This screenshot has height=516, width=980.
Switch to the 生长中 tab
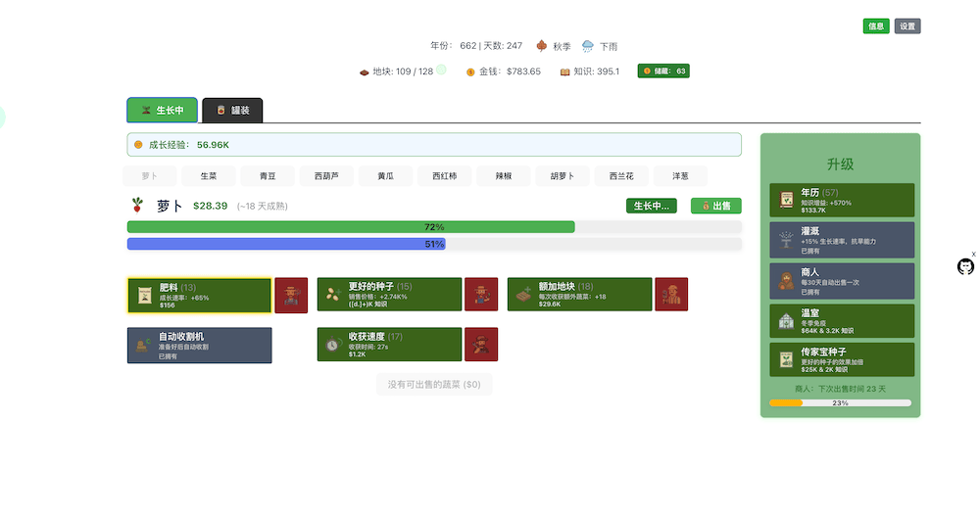point(162,111)
